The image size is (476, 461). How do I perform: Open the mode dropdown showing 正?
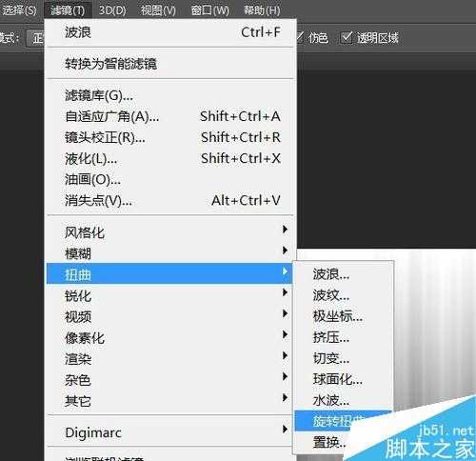35,38
